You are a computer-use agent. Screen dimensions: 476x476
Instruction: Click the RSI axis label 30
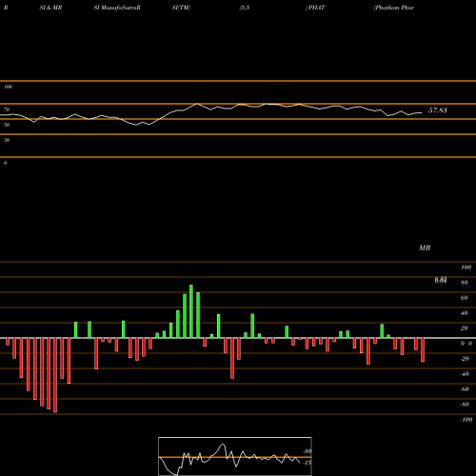click(7, 140)
